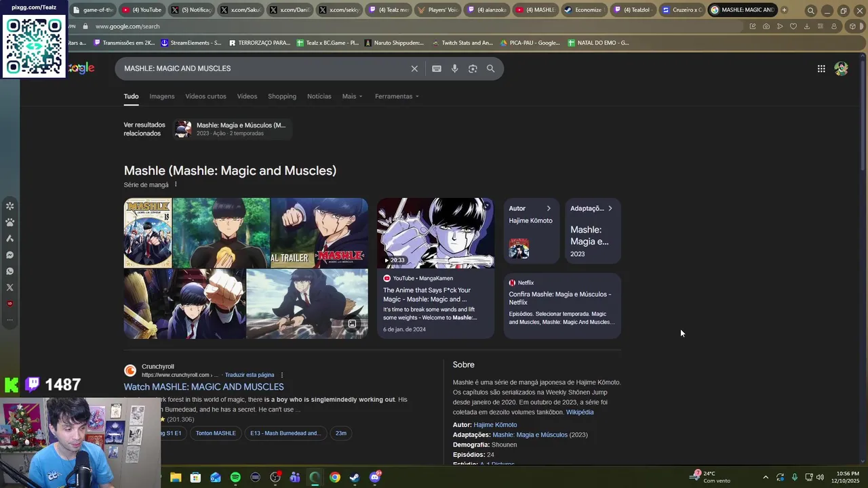868x488 pixels.
Task: Click the 23m chip under Crunchyroll
Action: click(x=341, y=433)
